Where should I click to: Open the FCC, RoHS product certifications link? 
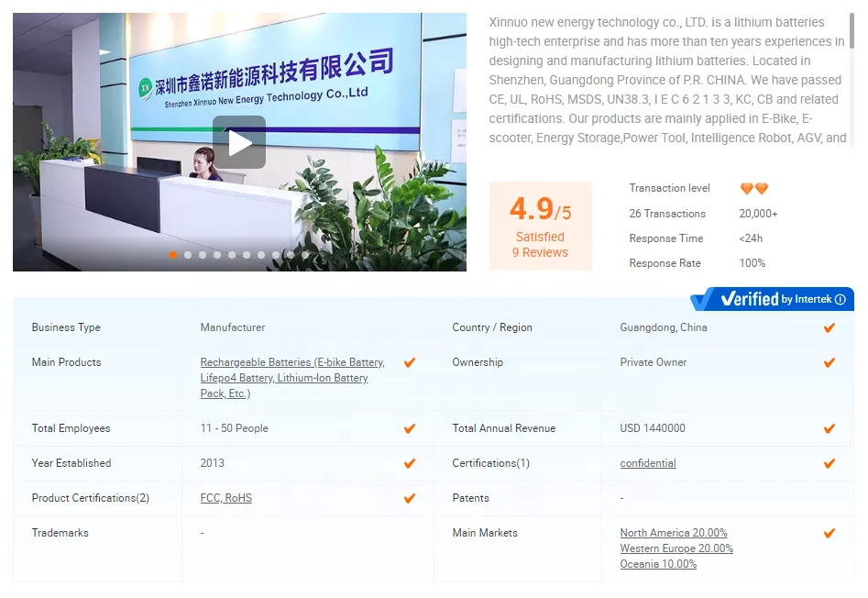225,498
